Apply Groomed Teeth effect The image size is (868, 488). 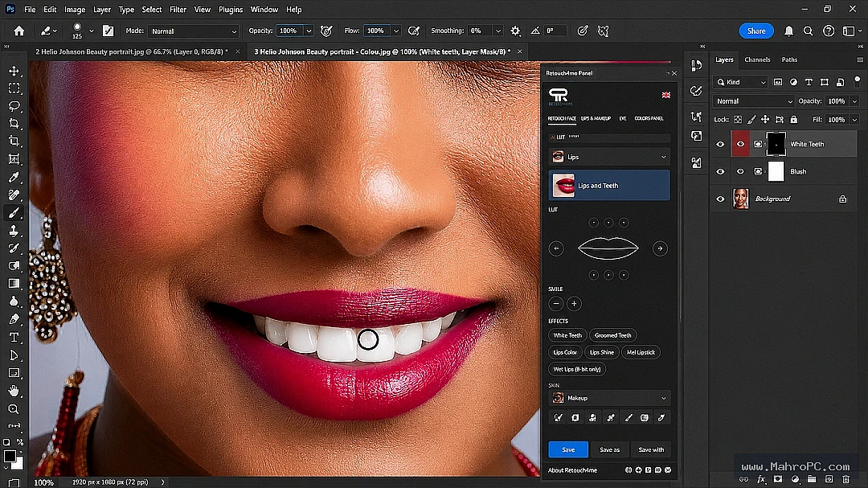coord(612,335)
